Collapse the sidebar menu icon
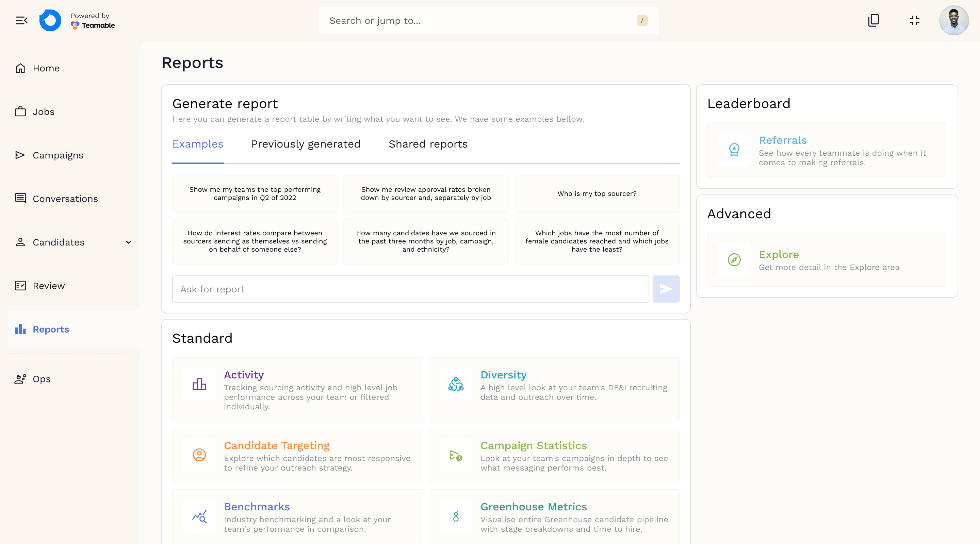The image size is (980, 544). pos(21,20)
